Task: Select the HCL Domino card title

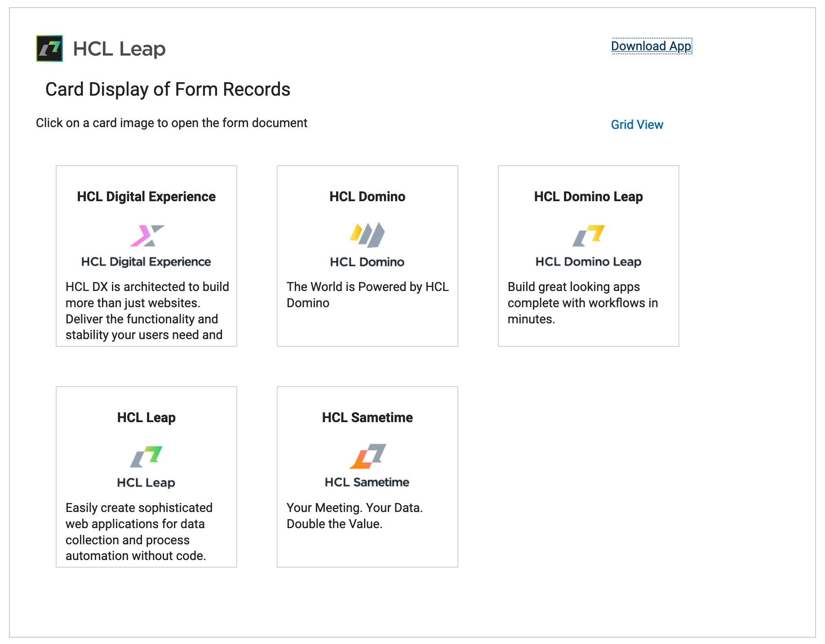Action: [368, 197]
